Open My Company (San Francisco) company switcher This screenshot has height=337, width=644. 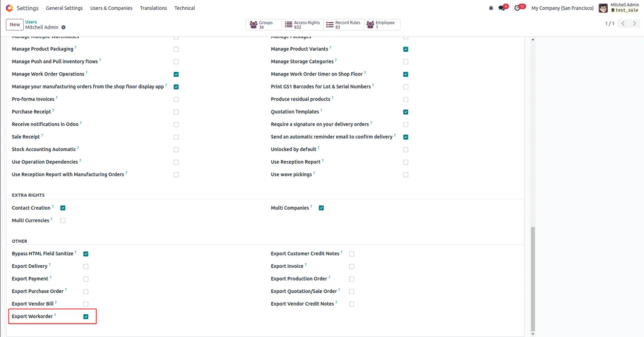click(562, 8)
